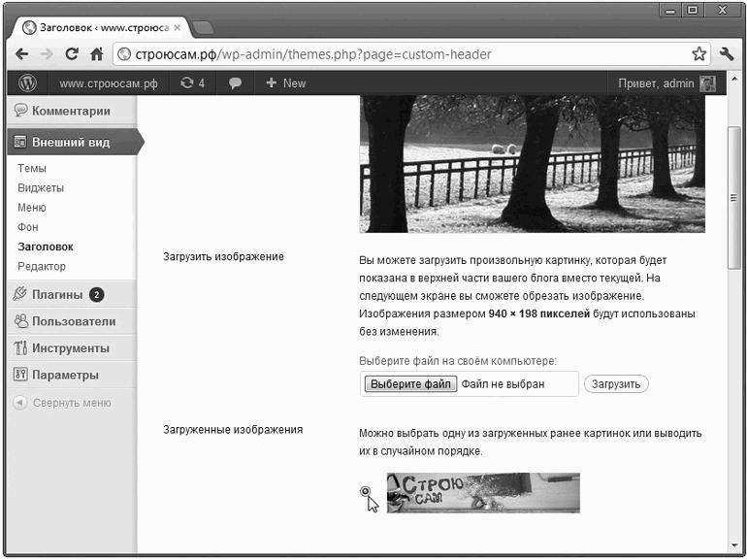Open www.строюсам.рф site link
The height and width of the screenshot is (560, 747).
108,83
